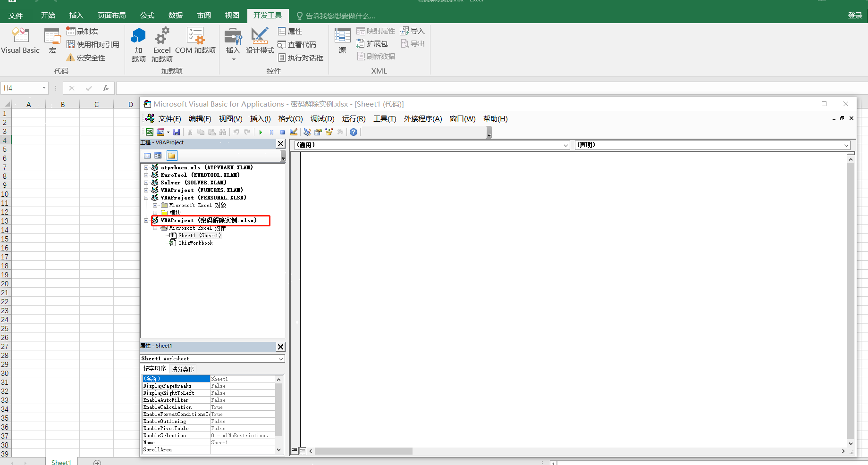Click View Object icon in project pane
868x465 pixels.
[x=158, y=156]
